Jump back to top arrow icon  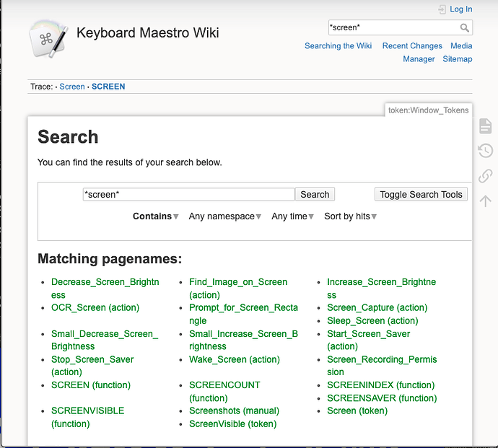tap(485, 201)
